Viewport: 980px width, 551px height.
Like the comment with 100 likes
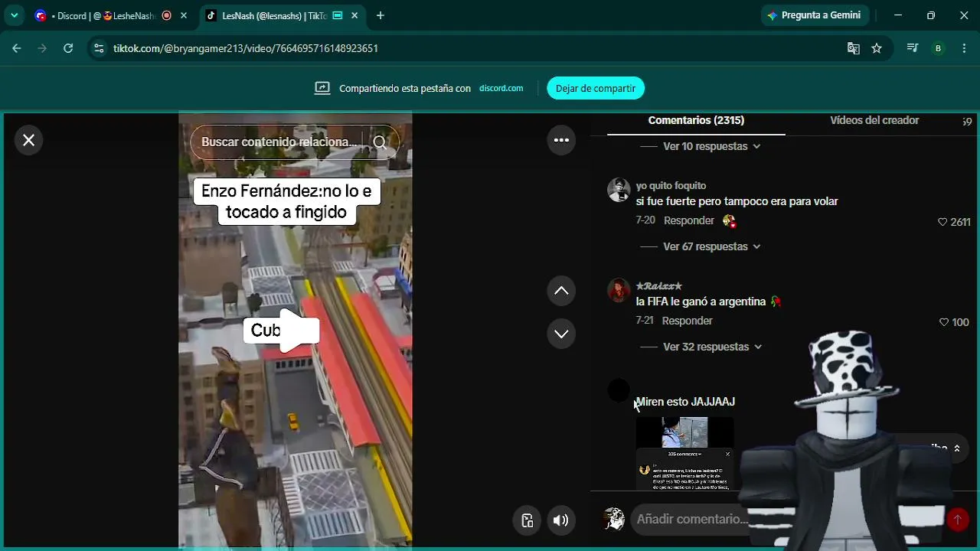[x=943, y=322]
